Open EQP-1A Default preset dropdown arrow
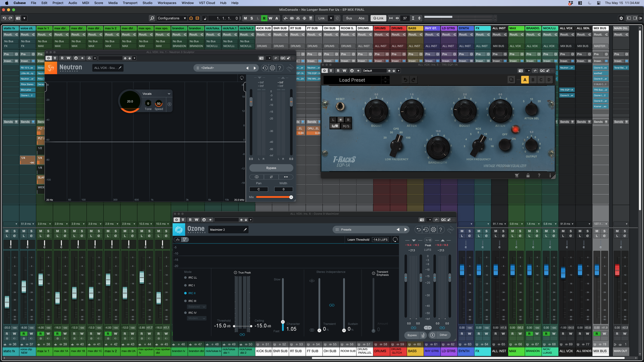The width and height of the screenshot is (644, 362). [398, 71]
